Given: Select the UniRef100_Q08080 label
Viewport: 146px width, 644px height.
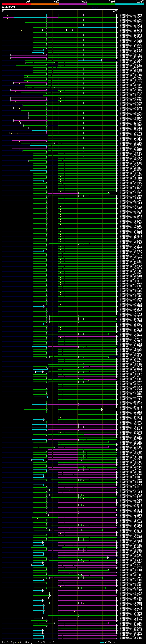Looking at the screenshot, I should pyautogui.click(x=131, y=414).
